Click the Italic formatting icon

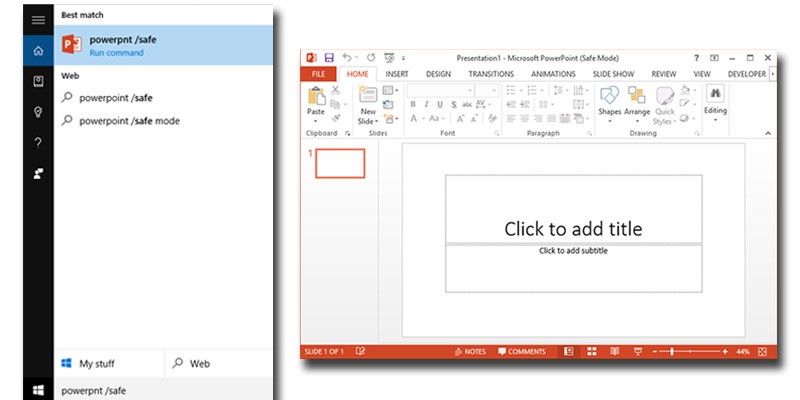click(x=426, y=105)
